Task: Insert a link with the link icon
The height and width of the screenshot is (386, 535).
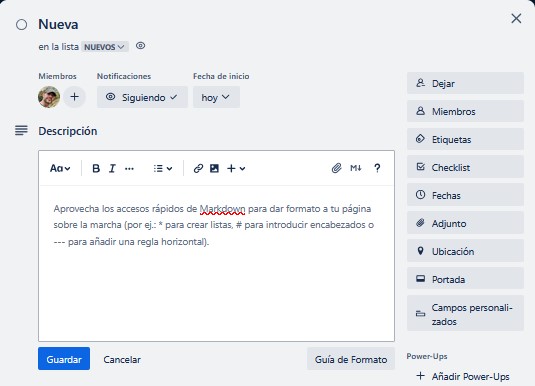Action: coord(198,168)
